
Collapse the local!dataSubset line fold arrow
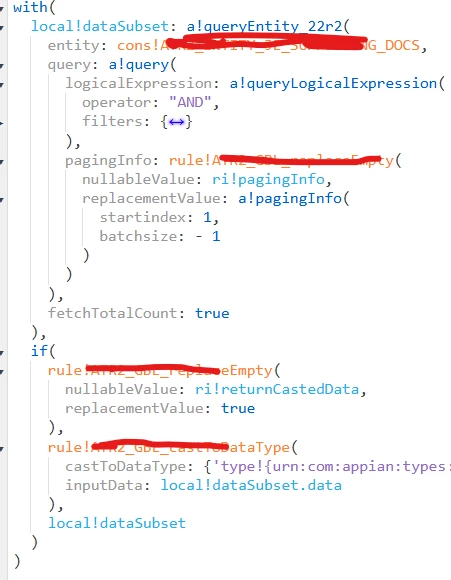pyautogui.click(x=2, y=27)
